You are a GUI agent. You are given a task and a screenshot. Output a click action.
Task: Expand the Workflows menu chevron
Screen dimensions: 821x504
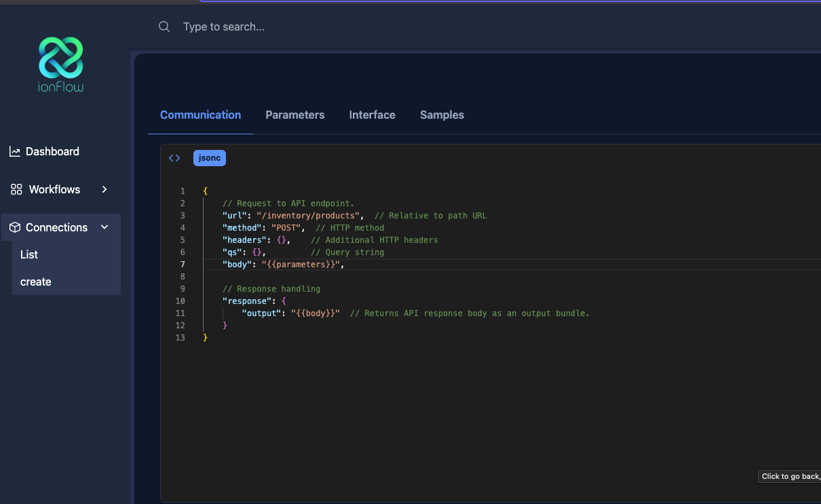(104, 189)
